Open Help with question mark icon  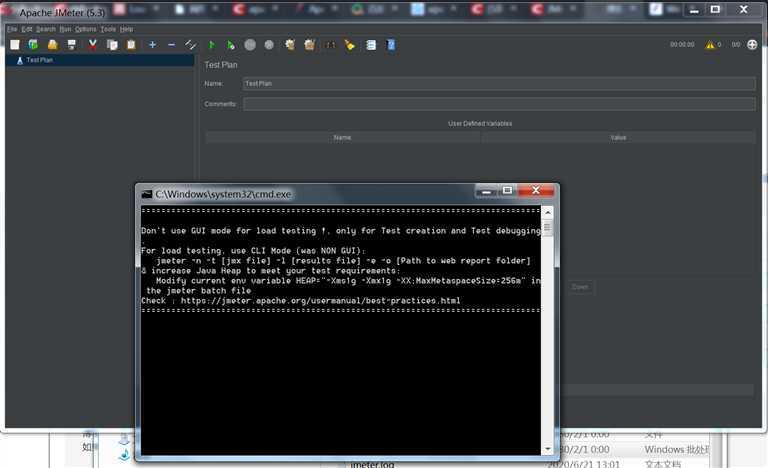(x=391, y=45)
